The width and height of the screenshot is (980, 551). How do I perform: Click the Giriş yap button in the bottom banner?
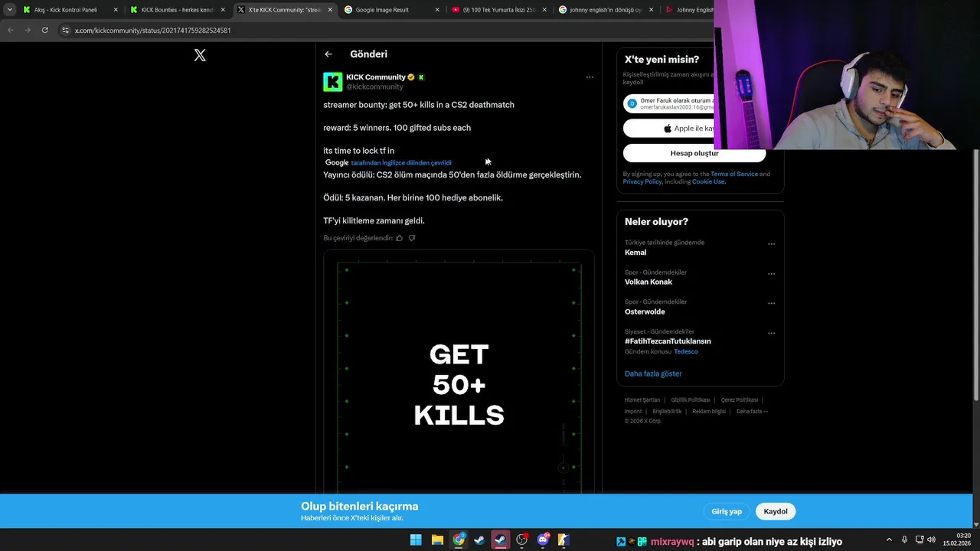point(727,511)
